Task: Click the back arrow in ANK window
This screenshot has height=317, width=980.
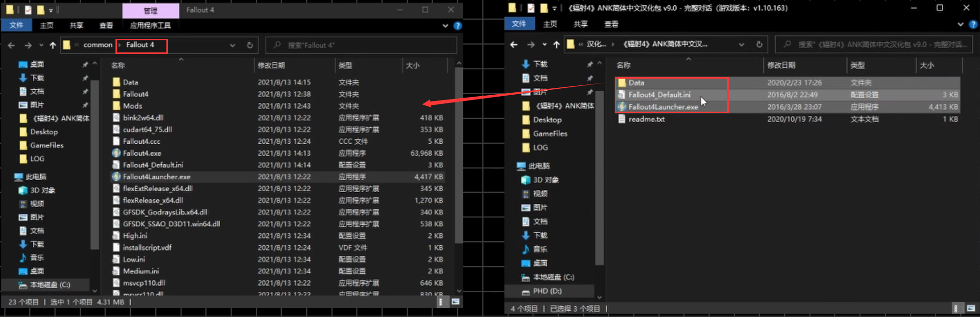Action: click(x=514, y=45)
